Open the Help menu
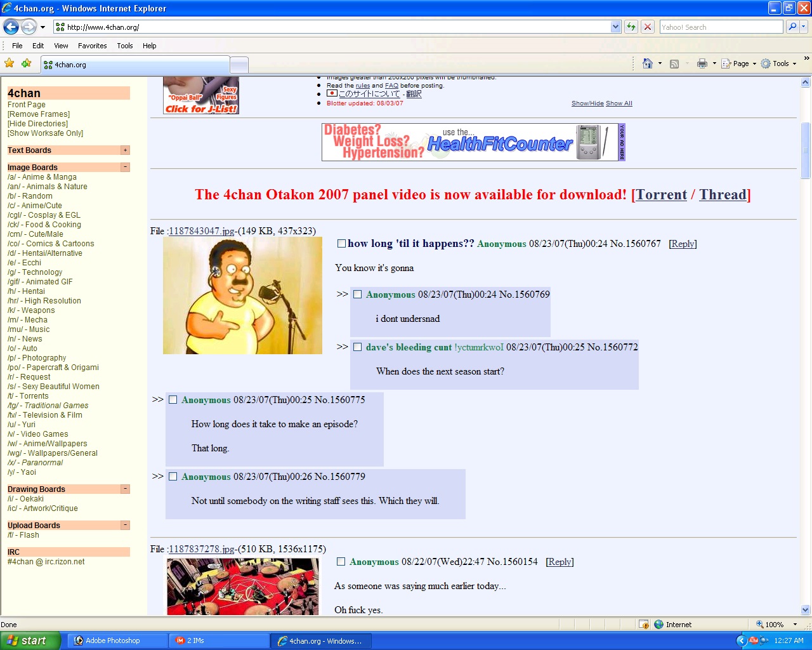The width and height of the screenshot is (812, 650). 150,46
